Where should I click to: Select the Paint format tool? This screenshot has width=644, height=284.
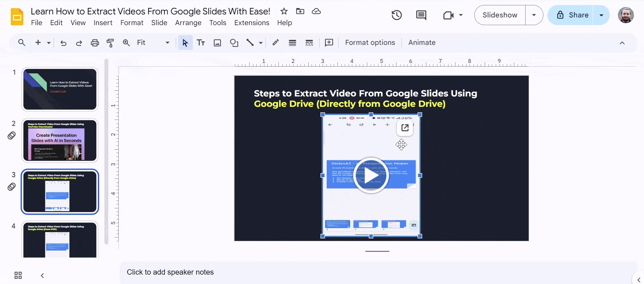[x=110, y=43]
